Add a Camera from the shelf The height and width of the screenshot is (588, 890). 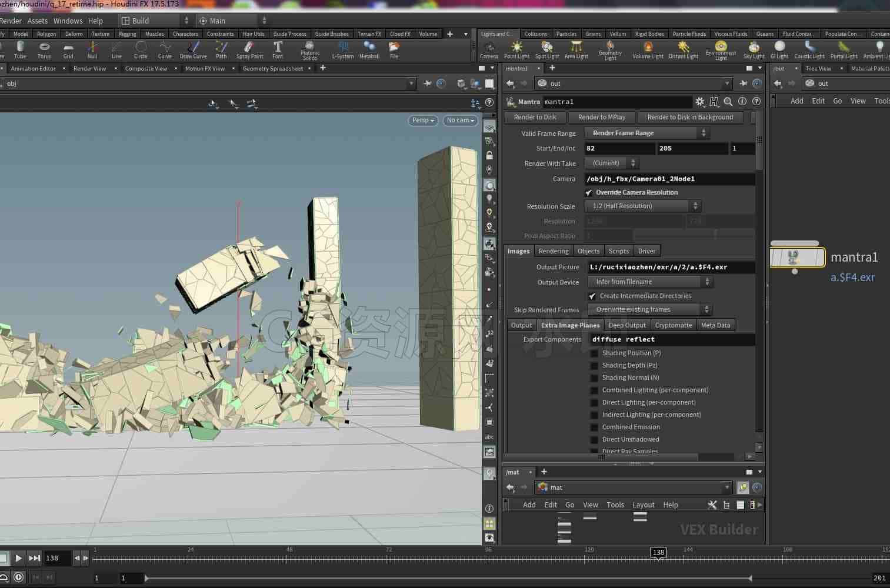[489, 50]
